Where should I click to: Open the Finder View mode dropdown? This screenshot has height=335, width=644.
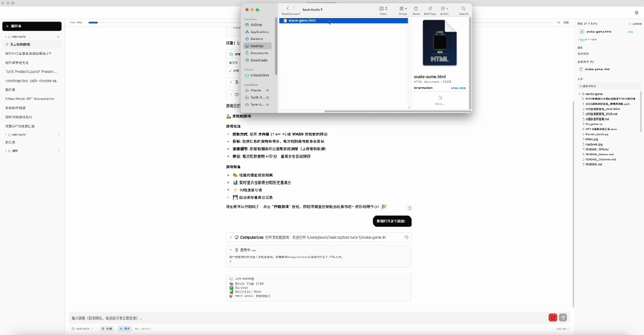pos(383,9)
